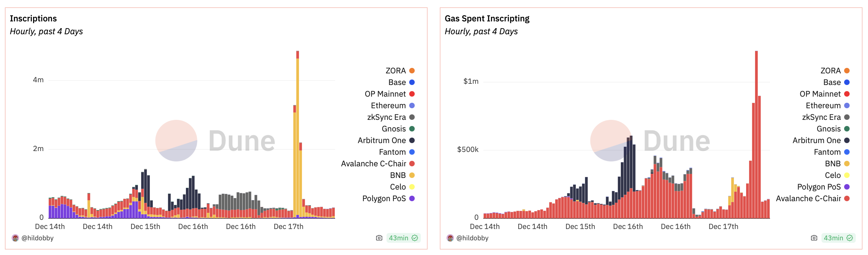Screen dimensions: 868x255
Task: Click the Base blue color dot in Inscriptions legend
Action: point(412,83)
